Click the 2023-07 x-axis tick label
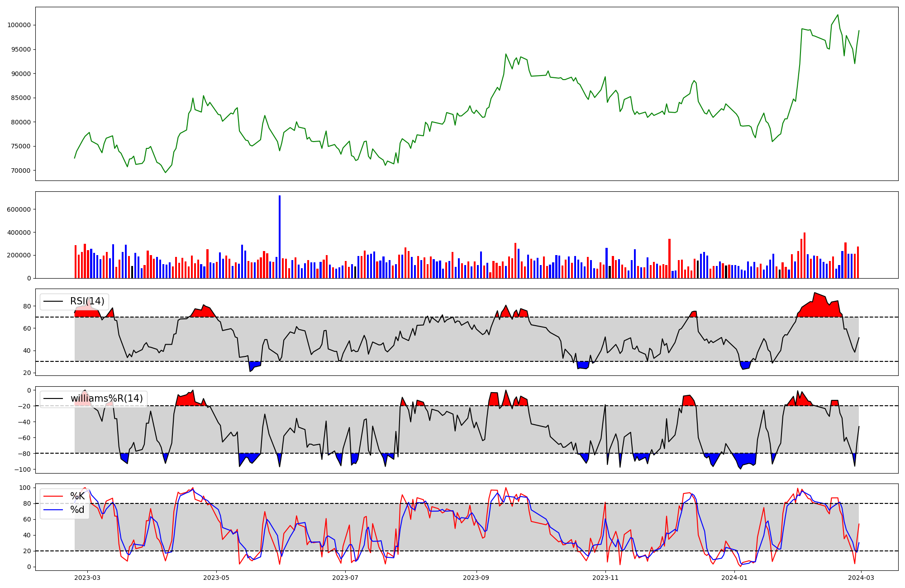905x588 pixels. pos(345,578)
